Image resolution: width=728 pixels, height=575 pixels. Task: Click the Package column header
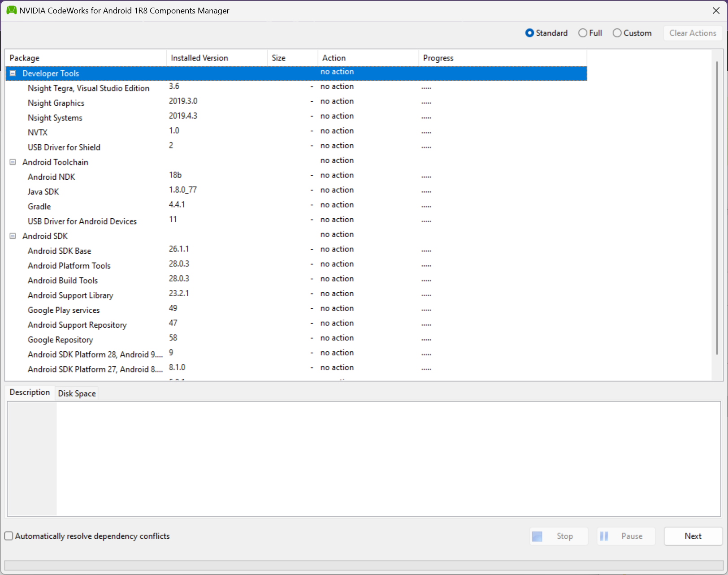click(x=86, y=58)
